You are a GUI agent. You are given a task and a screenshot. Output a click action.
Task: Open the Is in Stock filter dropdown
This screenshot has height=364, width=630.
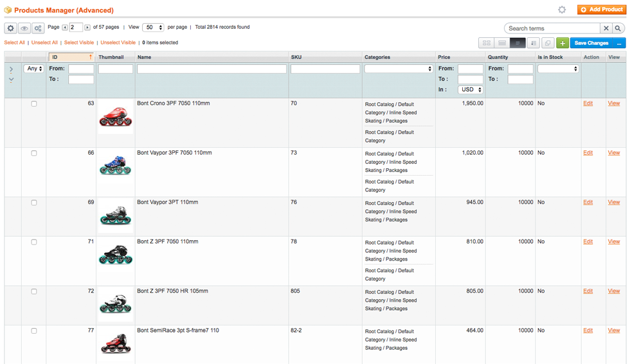[558, 69]
